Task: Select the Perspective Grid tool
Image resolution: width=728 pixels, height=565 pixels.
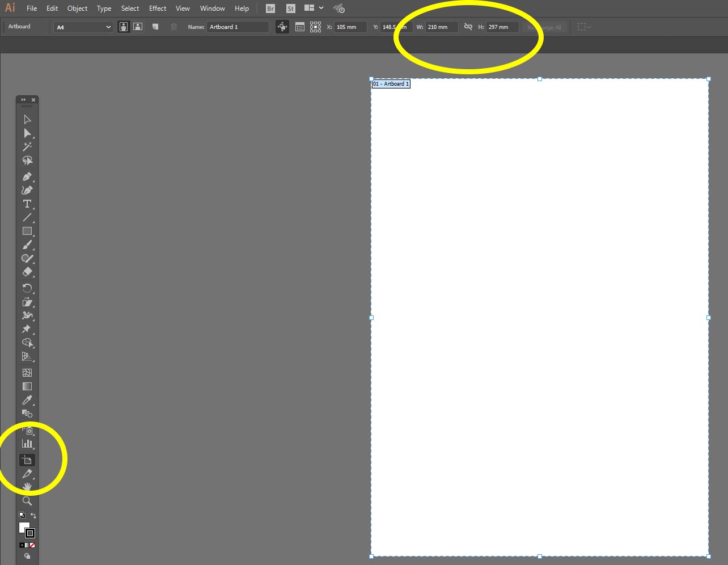Action: click(27, 357)
